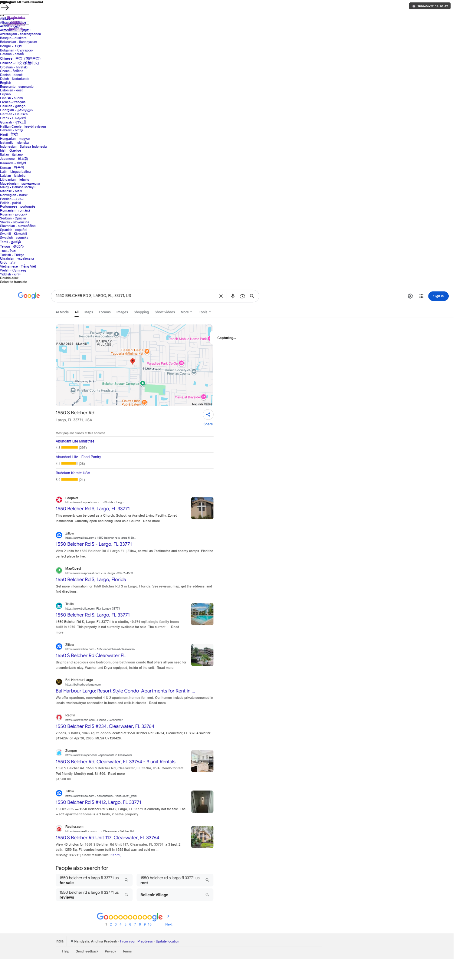This screenshot has width=459, height=980.
Task: Click the Next pagination link
Action: (x=169, y=924)
